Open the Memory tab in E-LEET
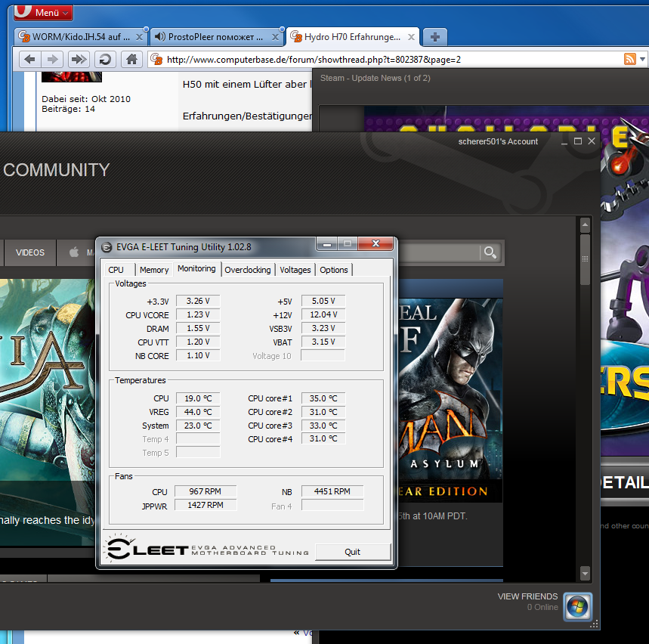The image size is (649, 644). (x=154, y=270)
